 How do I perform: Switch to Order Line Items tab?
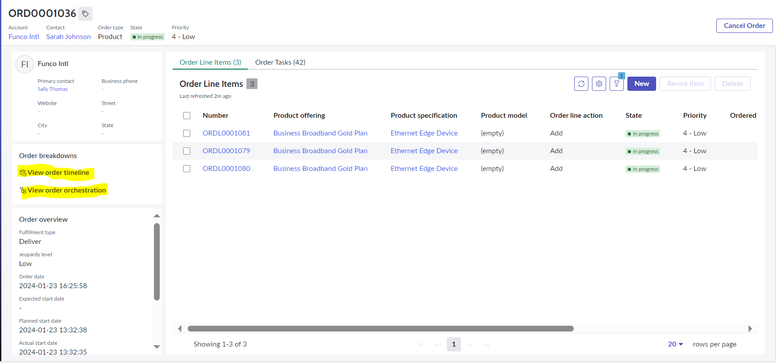point(210,62)
